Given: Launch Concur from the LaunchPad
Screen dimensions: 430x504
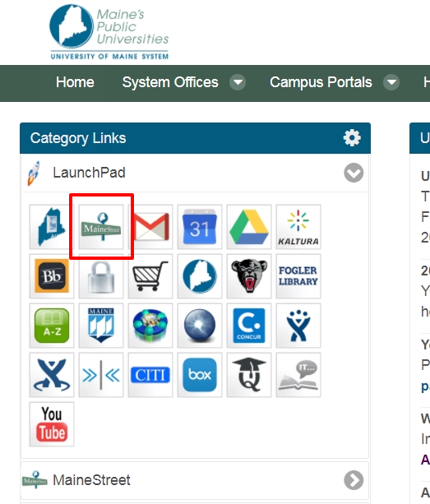Looking at the screenshot, I should tap(249, 326).
